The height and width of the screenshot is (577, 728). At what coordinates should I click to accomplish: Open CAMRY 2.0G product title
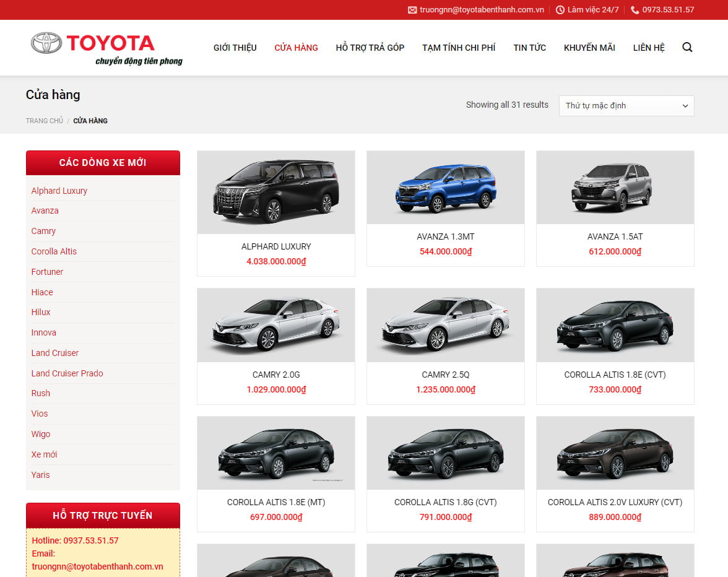tap(276, 375)
